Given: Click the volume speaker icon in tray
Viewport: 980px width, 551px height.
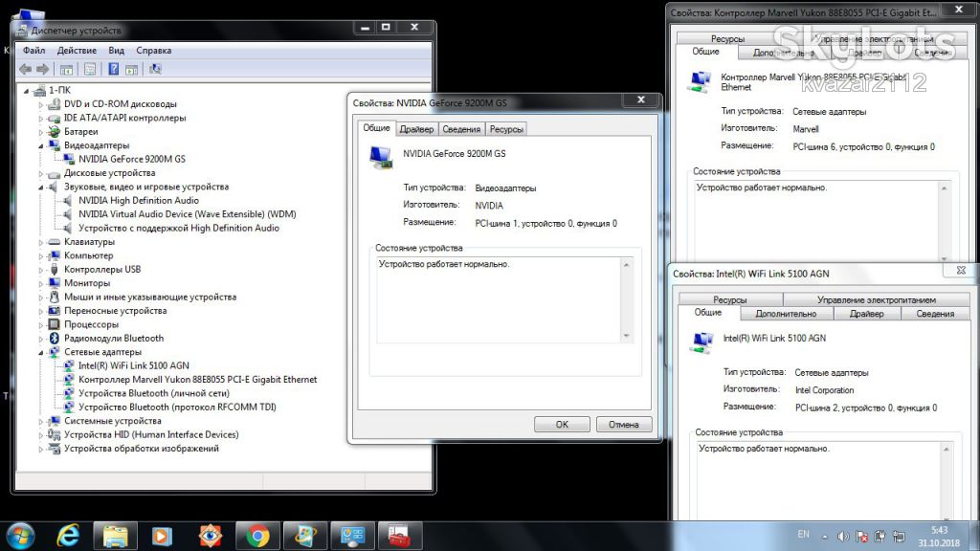Looking at the screenshot, I should point(843,536).
